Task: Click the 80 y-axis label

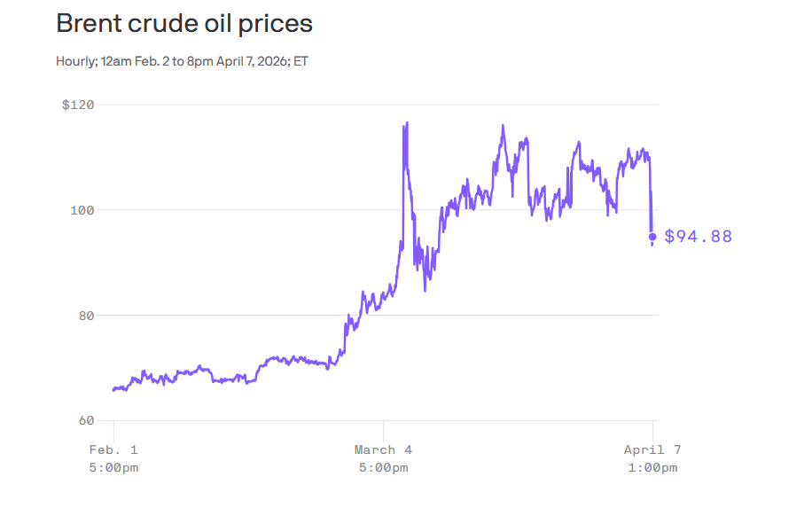Action: 84,315
